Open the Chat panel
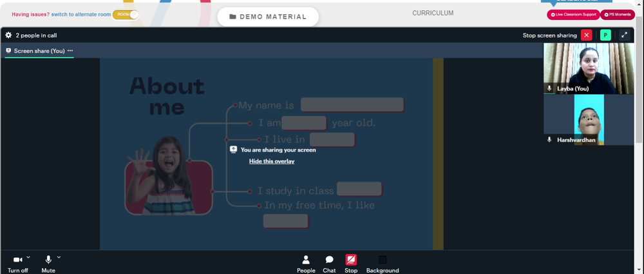This screenshot has height=274, width=644. [x=329, y=264]
